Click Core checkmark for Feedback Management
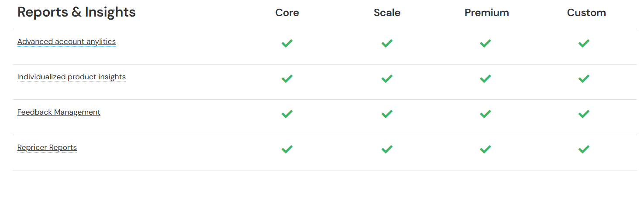The height and width of the screenshot is (204, 644). (x=287, y=114)
